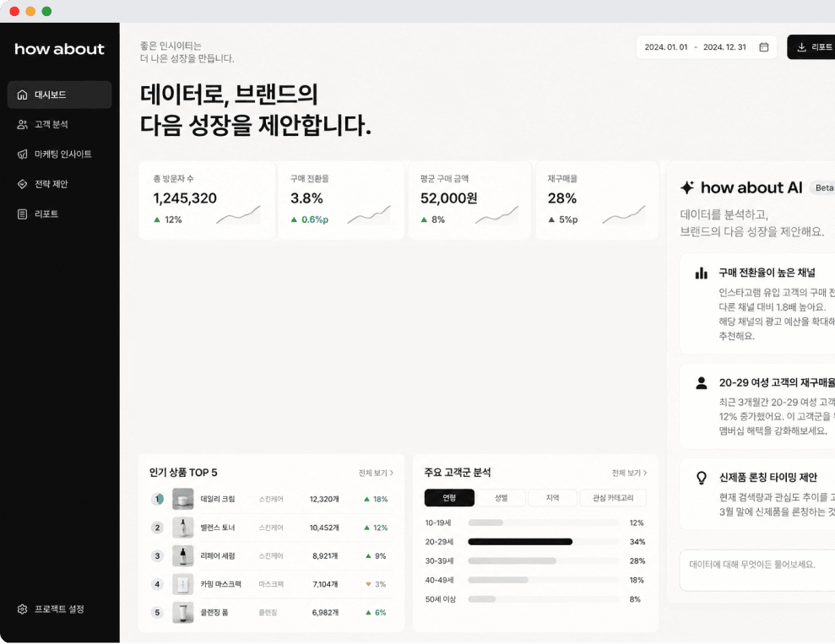Click the how about logo
835x644 pixels.
click(x=59, y=49)
